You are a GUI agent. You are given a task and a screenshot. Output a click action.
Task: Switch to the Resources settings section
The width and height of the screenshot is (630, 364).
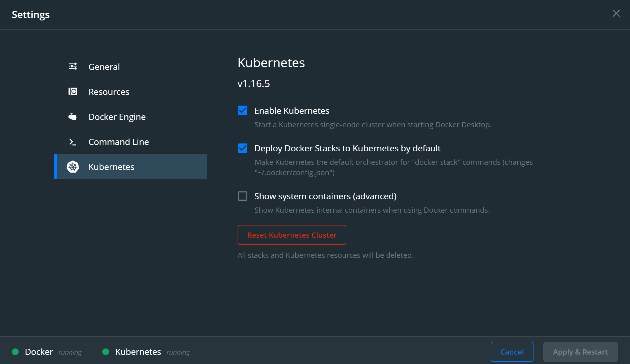tap(109, 92)
